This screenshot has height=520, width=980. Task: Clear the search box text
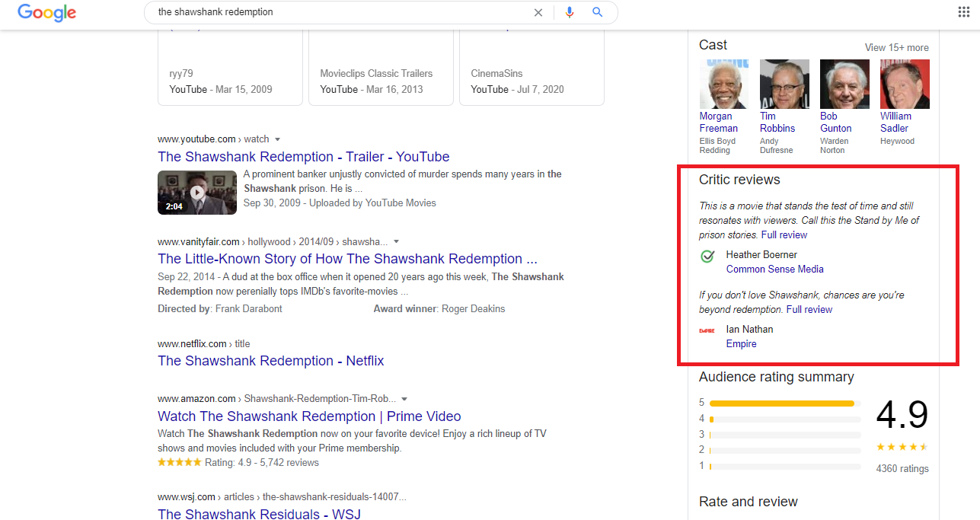[538, 12]
